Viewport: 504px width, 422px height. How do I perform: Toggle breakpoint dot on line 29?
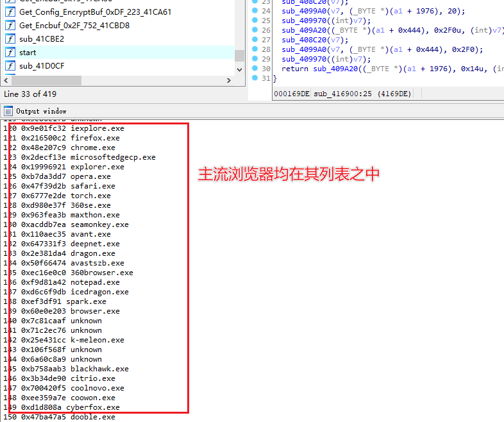[x=255, y=58]
